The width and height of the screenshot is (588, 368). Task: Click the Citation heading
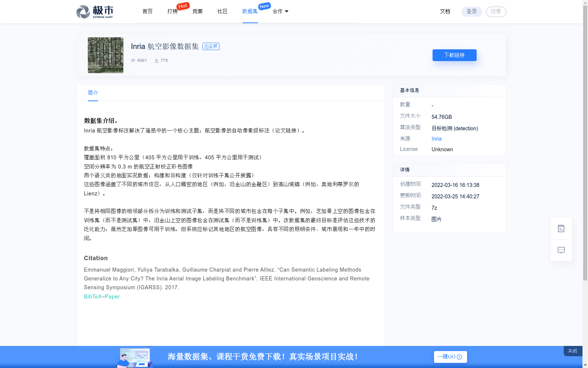coord(96,258)
